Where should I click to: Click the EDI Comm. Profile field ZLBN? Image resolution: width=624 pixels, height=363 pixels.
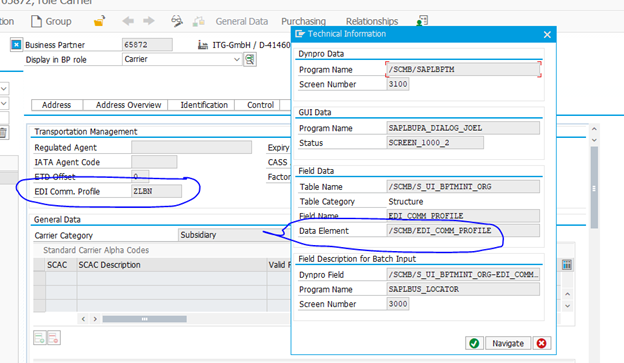tap(156, 191)
